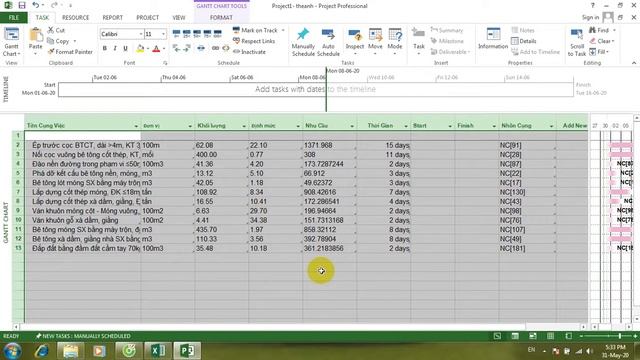Switch to the VIEW tab
Viewport: 640px width, 360px height.
pos(179,18)
